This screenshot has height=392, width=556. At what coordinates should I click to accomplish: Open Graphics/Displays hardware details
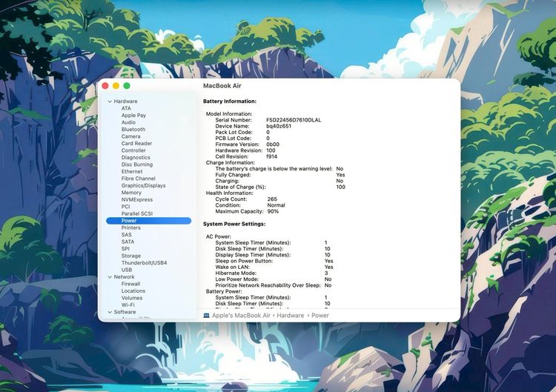coord(143,186)
